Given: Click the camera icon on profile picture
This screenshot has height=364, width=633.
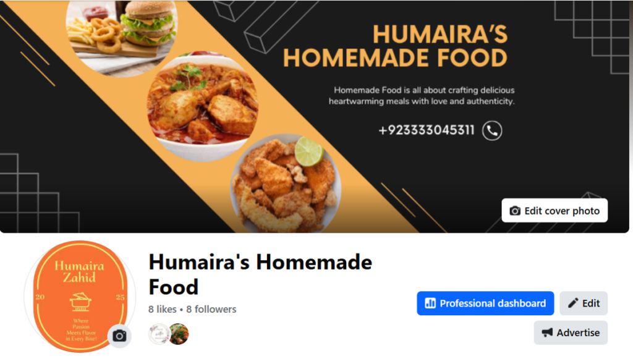Looking at the screenshot, I should (x=119, y=336).
